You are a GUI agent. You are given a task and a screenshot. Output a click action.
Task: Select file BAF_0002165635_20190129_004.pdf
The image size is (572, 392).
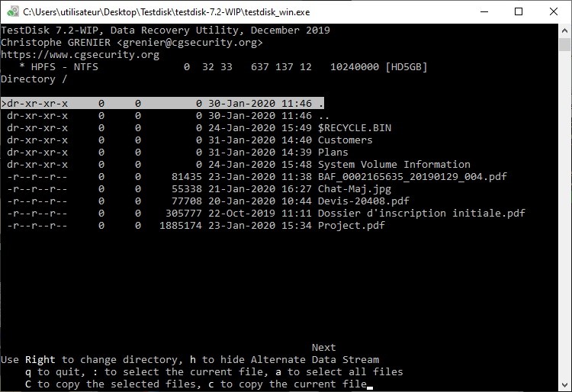(x=412, y=176)
